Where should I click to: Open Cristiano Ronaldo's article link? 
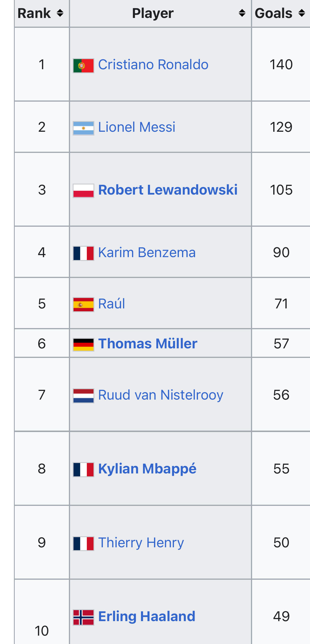(x=153, y=65)
